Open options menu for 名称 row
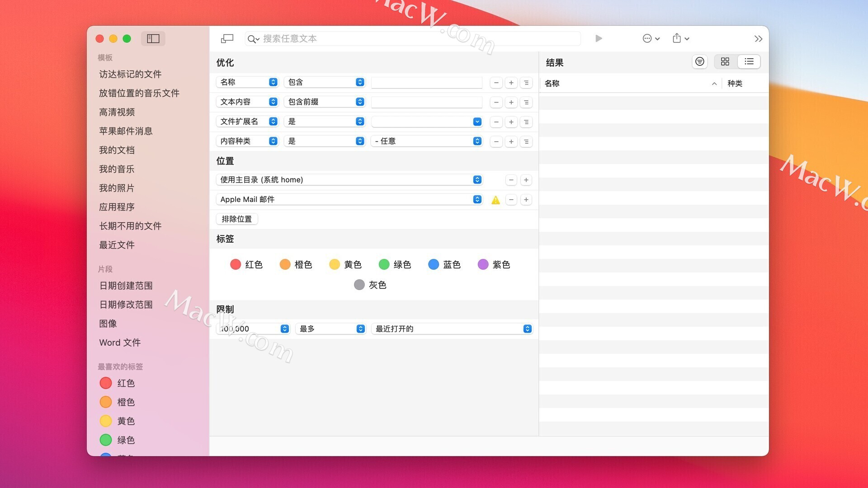868x488 pixels. 526,83
